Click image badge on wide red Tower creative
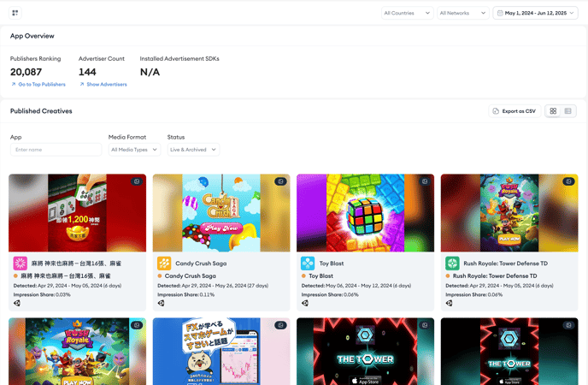 [425, 325]
